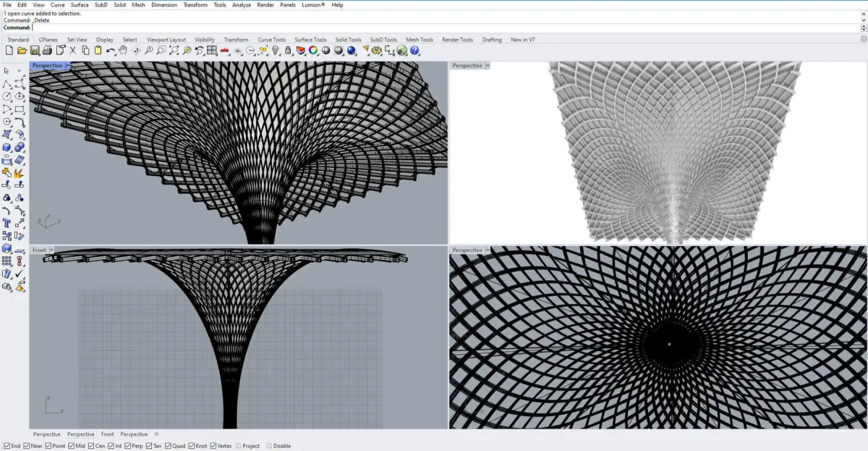Click the top-left Perspective viewport title
Screen dimensions: 868x451
coord(47,66)
